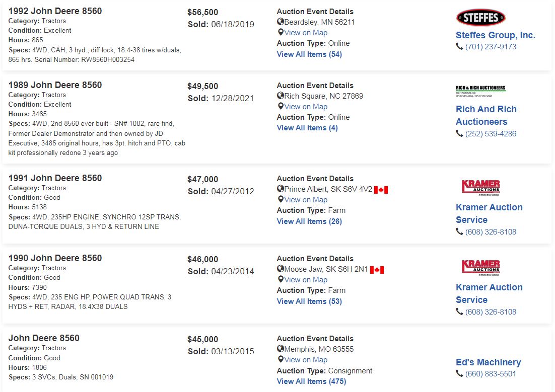Click phone icon beside Ed's Machinery number
555x392 pixels.
tap(459, 373)
